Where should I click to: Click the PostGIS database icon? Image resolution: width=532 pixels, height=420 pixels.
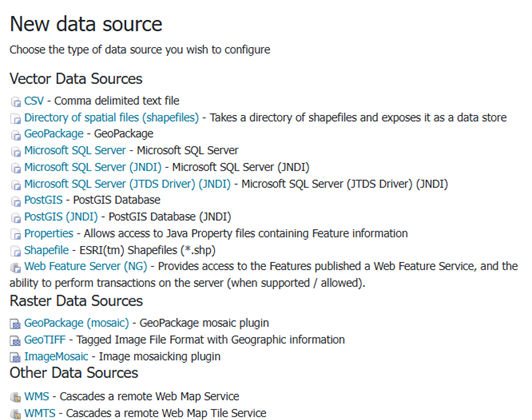tap(16, 201)
